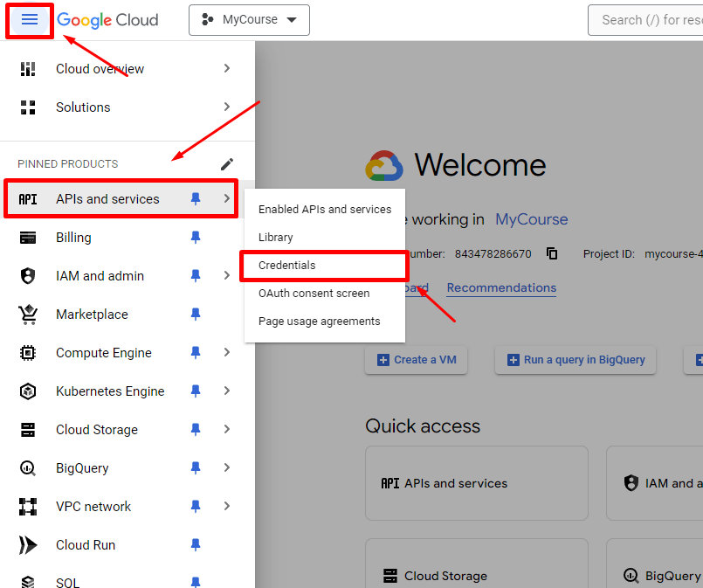Viewport: 703px width, 588px height.
Task: Copy the project number
Action: tap(552, 253)
